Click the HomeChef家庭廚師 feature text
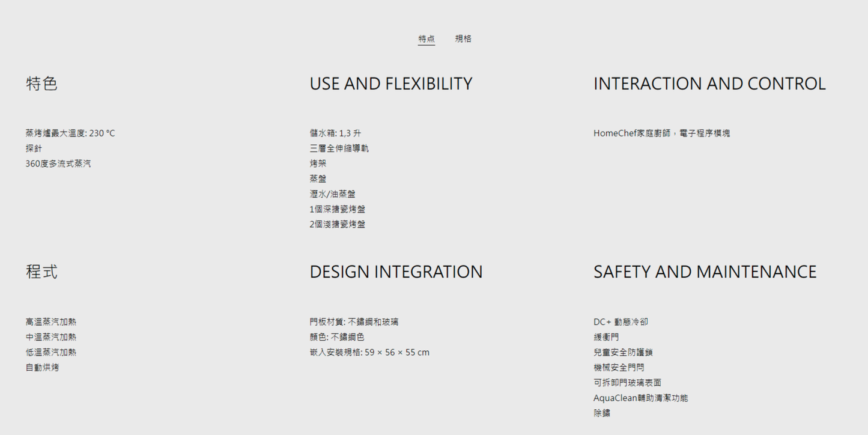This screenshot has width=868, height=435. click(661, 133)
